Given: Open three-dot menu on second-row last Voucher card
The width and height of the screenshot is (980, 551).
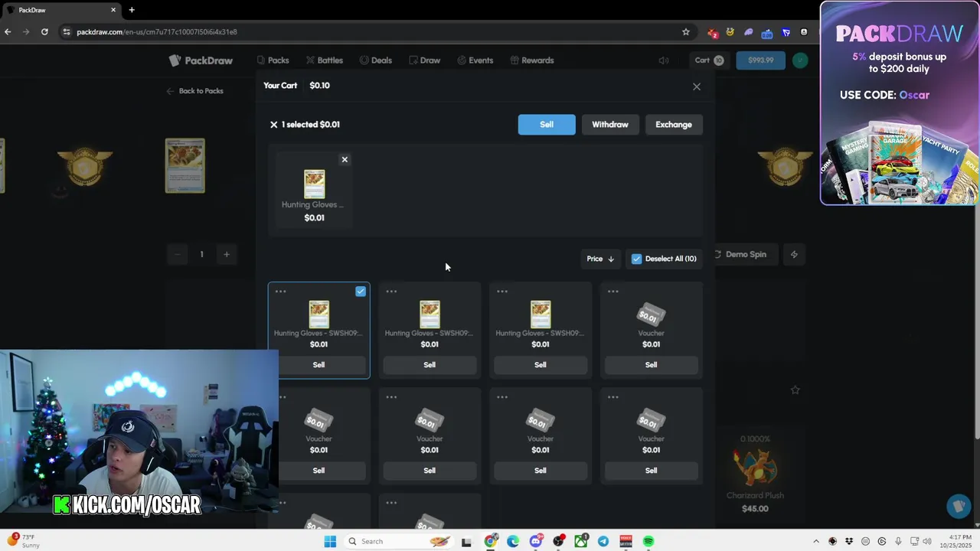Looking at the screenshot, I should coord(613,397).
